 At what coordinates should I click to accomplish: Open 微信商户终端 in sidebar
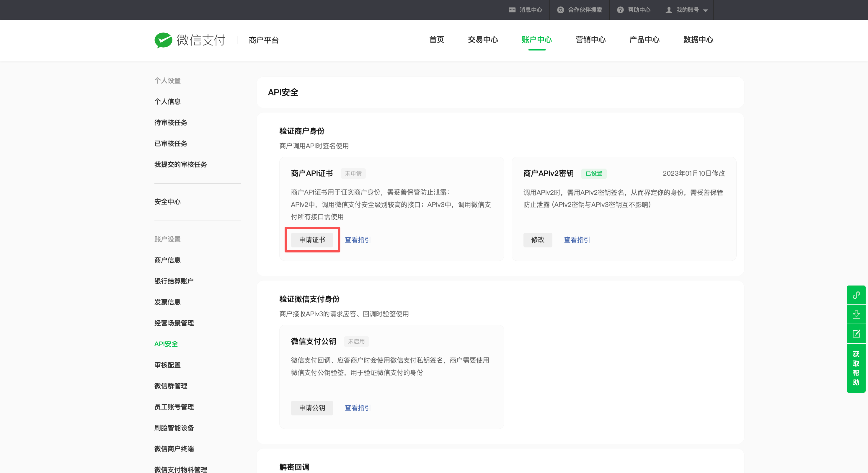click(174, 448)
